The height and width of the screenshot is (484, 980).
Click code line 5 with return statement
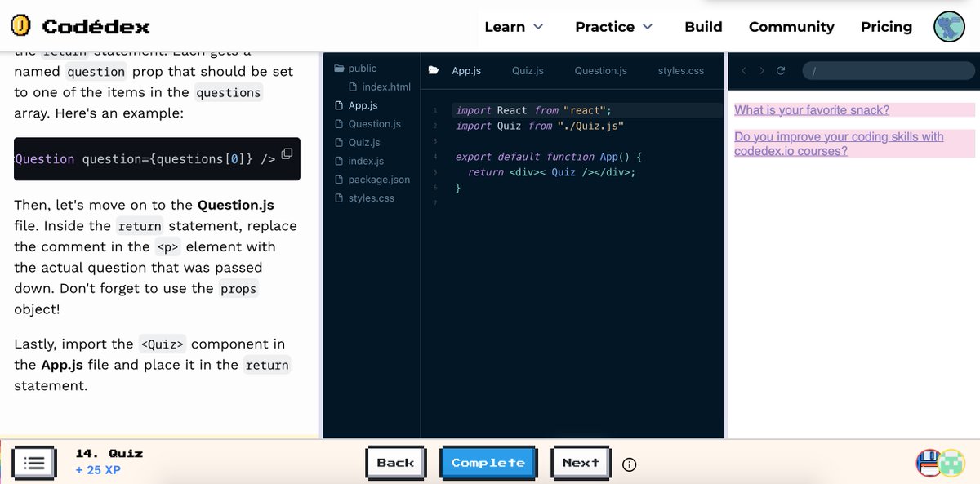(x=551, y=172)
